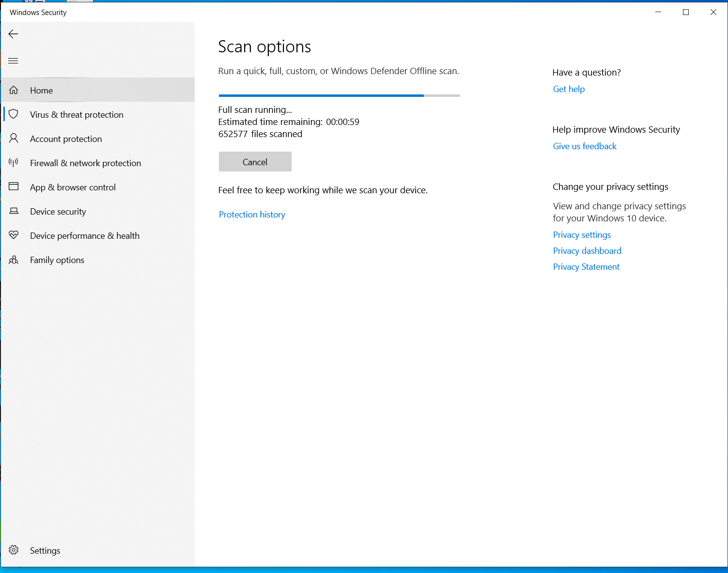This screenshot has width=728, height=573.
Task: Click the Device performance heart icon
Action: pos(14,235)
